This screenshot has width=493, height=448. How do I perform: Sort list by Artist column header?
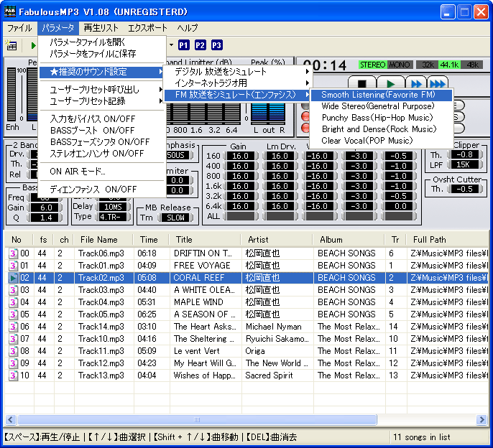[277, 240]
